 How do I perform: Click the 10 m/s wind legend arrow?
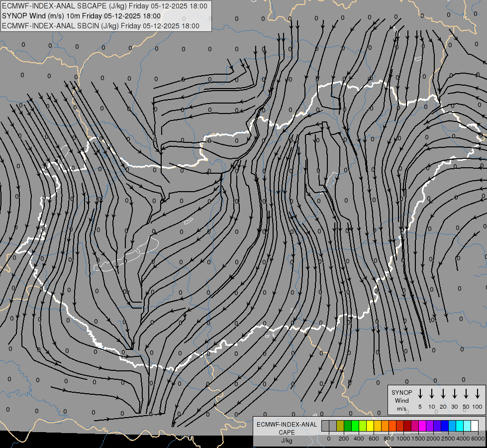[x=431, y=394]
